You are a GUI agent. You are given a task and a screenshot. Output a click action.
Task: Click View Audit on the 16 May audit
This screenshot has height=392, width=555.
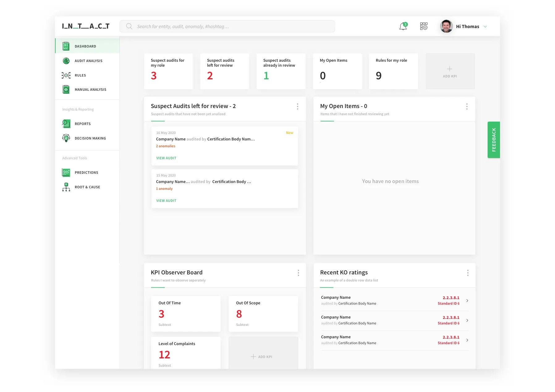tap(166, 158)
